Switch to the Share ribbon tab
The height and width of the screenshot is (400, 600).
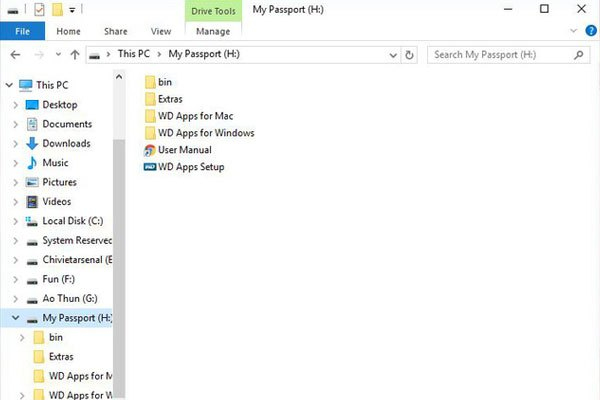point(116,31)
